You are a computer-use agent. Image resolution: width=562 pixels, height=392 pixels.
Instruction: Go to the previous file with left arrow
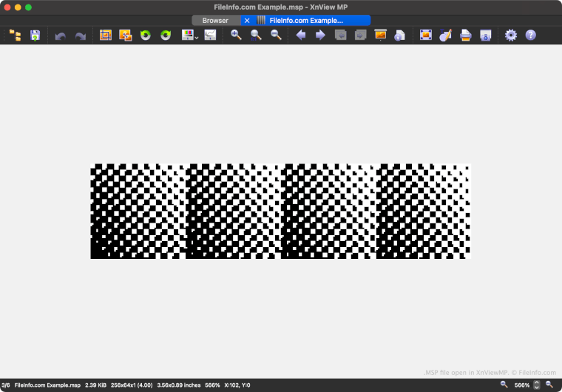click(300, 36)
